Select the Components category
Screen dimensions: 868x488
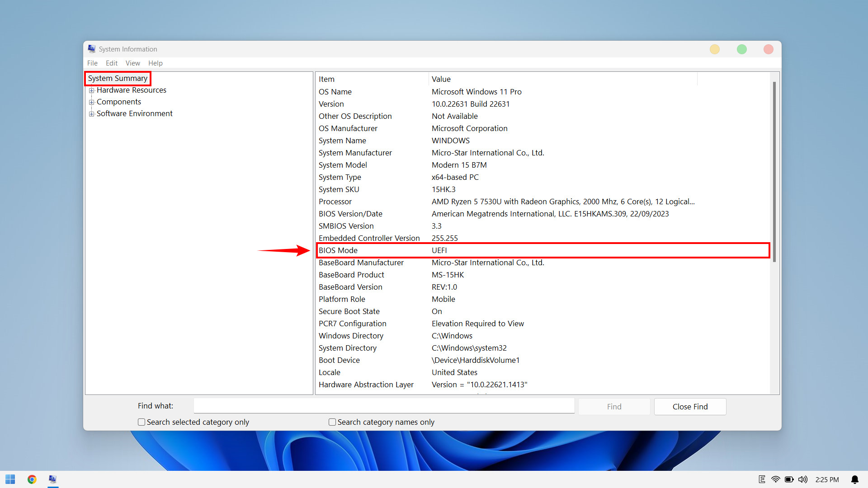click(x=119, y=102)
